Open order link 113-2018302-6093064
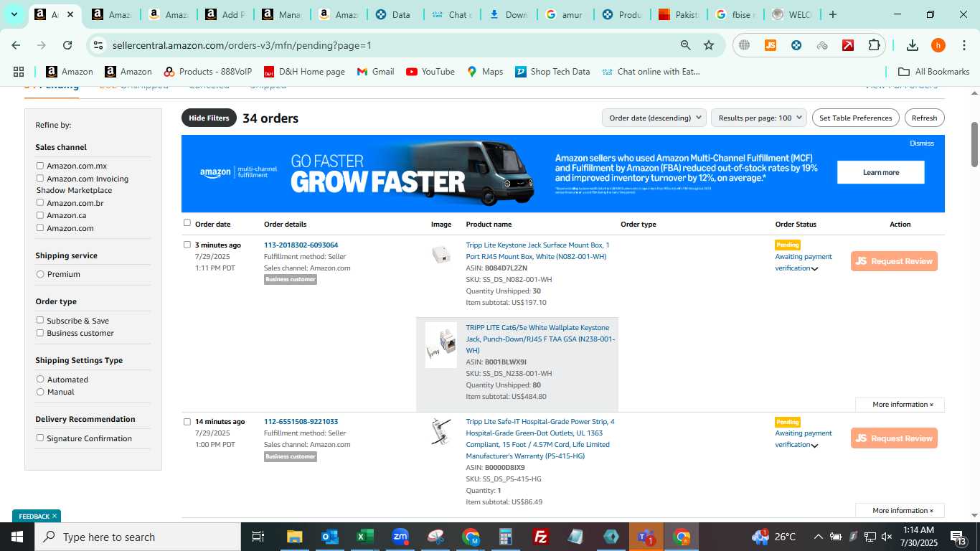980x551 pixels. point(301,245)
